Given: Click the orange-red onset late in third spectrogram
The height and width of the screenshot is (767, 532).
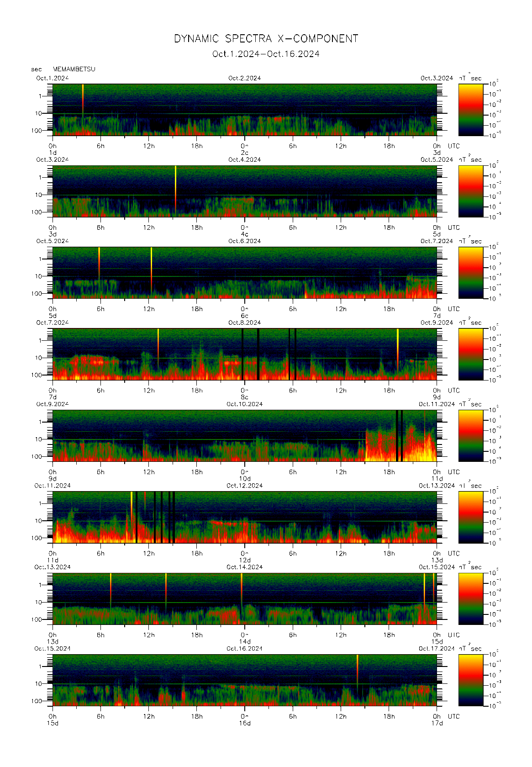Looking at the screenshot, I should pos(306,292).
